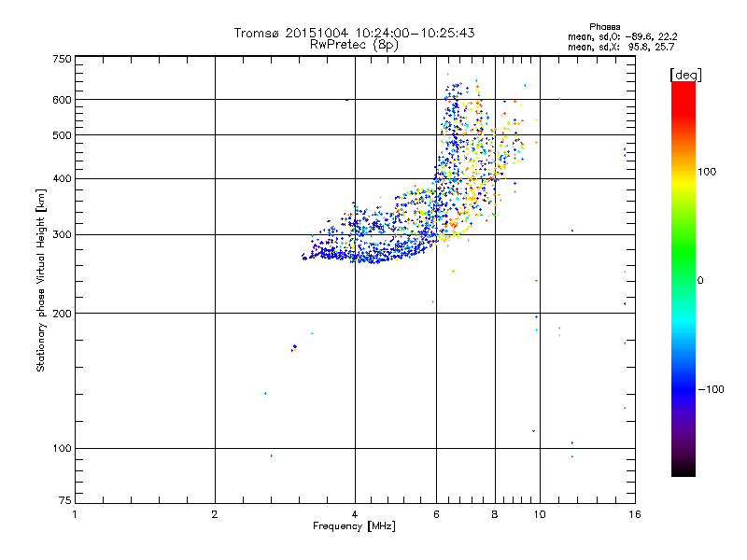The height and width of the screenshot is (560, 747).
Task: Click the plot title "Tromsø 20151004 10:24:00-10:25:43"
Action: pos(354,33)
